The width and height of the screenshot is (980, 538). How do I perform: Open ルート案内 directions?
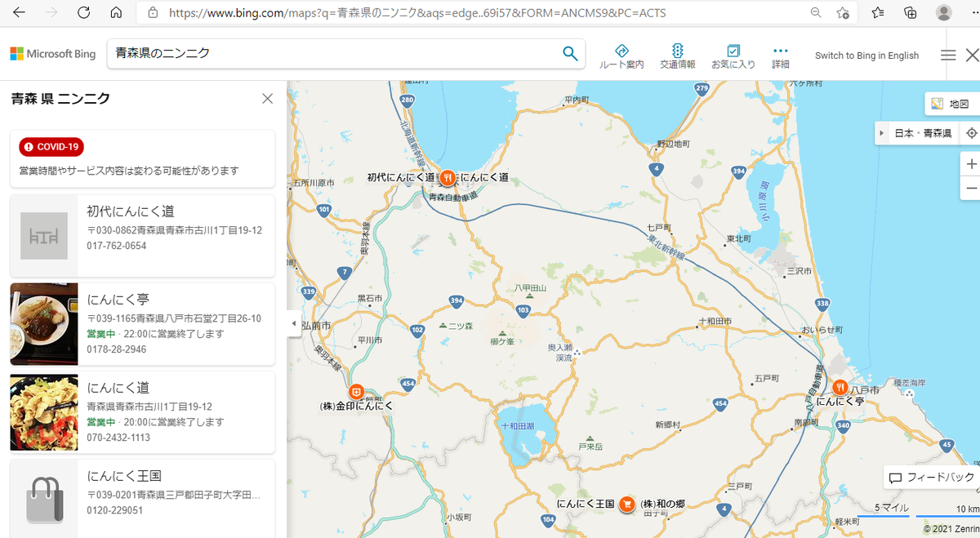pos(621,56)
